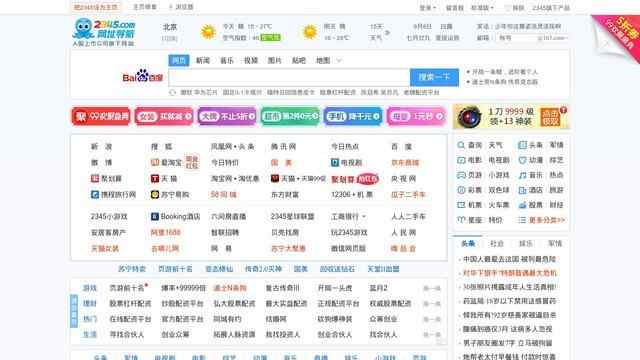Expand more search types arrow after 地图
The width and height of the screenshot is (640, 360).
tap(339, 61)
